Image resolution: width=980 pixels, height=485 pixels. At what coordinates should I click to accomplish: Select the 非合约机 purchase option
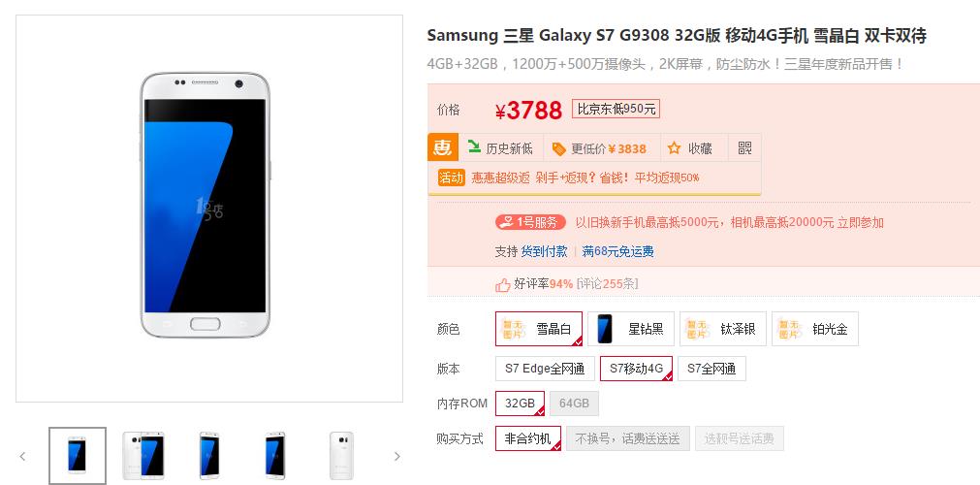point(528,438)
